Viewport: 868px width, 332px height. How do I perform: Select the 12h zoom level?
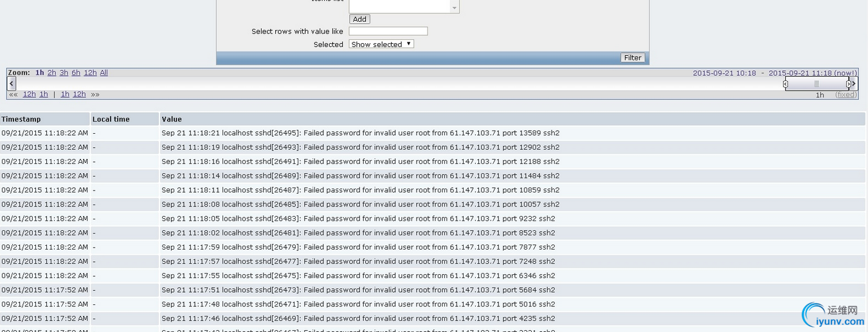click(x=90, y=73)
